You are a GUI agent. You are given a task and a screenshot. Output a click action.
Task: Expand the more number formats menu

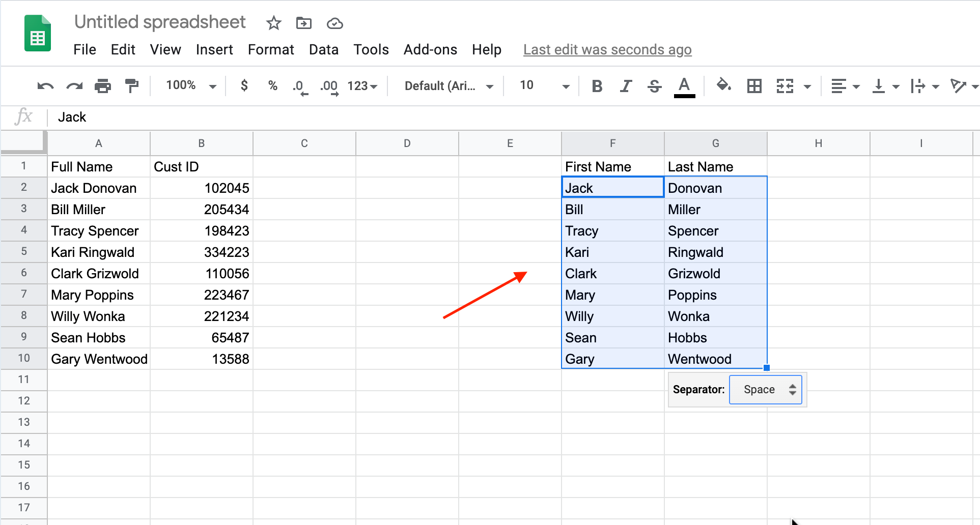click(x=362, y=86)
